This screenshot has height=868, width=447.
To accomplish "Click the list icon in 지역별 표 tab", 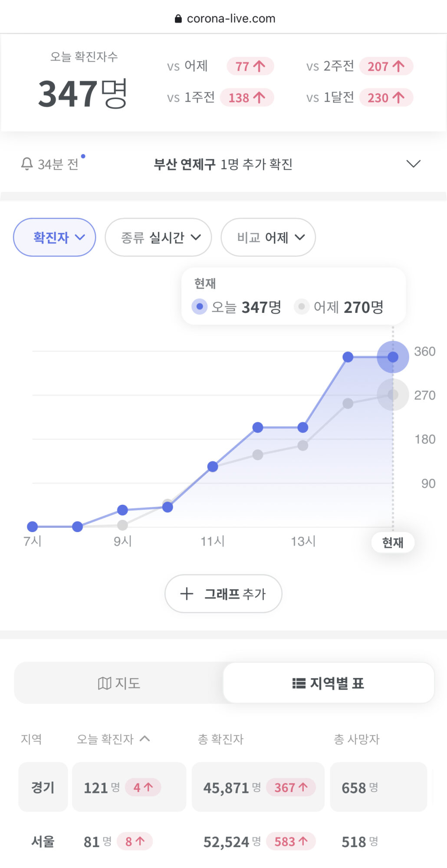I will (x=299, y=684).
